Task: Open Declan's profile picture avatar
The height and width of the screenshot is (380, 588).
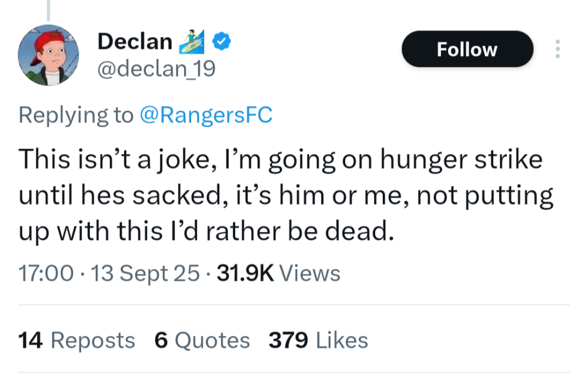Action: (x=49, y=56)
